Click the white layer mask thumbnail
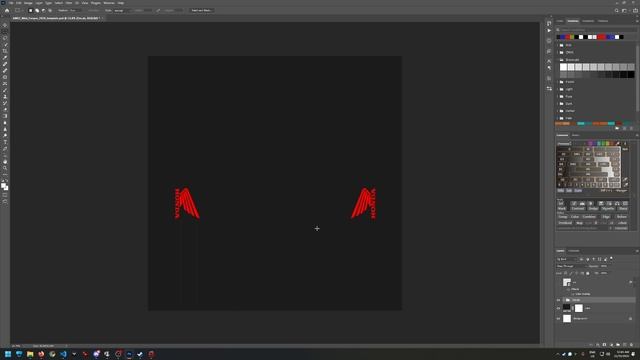The image size is (640, 360). click(579, 309)
